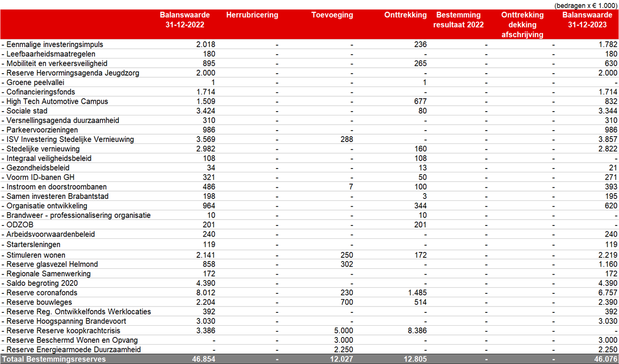Click the 5.000 addition for koopkrachtcrisis

point(343,331)
